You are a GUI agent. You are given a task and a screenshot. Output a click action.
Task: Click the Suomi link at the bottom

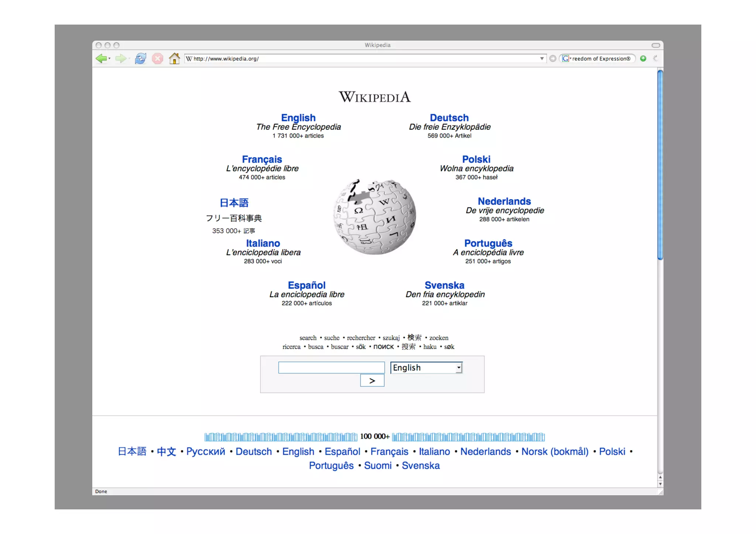(378, 466)
